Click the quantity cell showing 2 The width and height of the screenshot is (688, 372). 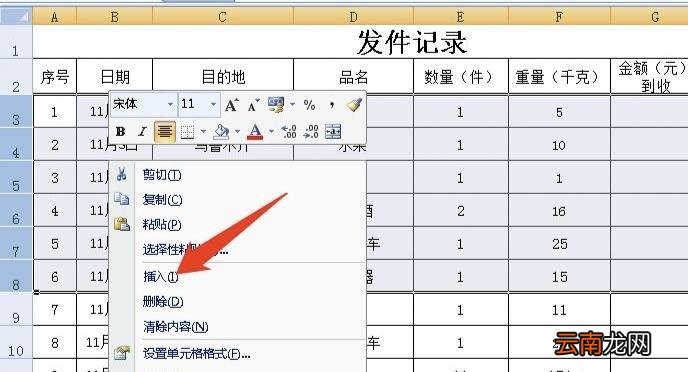(x=461, y=211)
